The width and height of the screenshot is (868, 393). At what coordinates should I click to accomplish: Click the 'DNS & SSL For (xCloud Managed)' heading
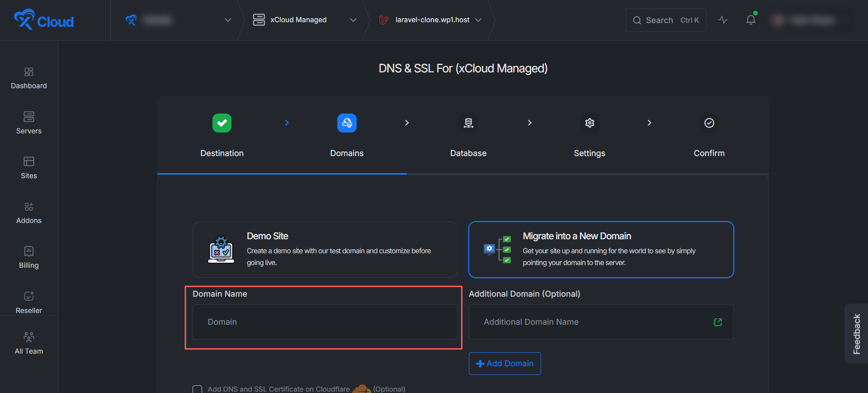pos(463,68)
